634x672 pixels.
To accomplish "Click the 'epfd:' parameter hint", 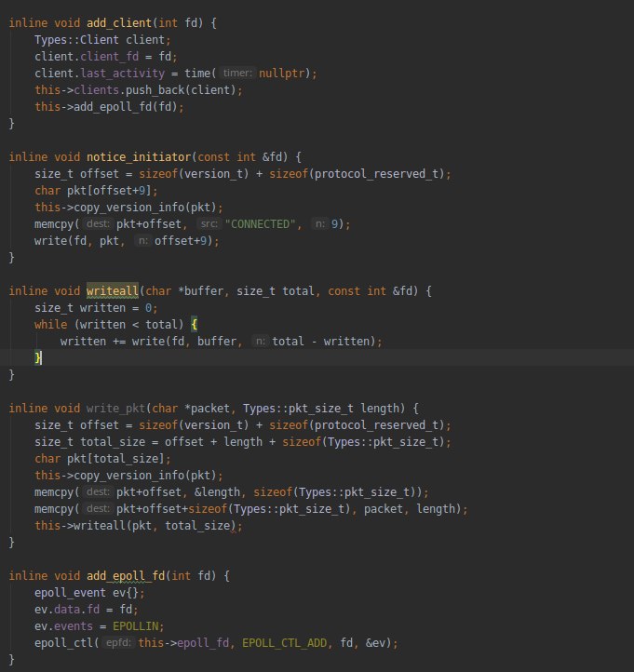I will (x=119, y=642).
